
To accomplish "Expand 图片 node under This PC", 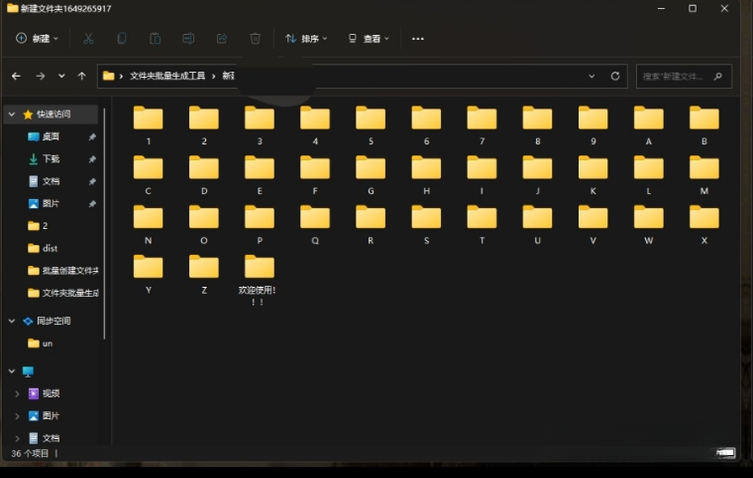I will (17, 416).
